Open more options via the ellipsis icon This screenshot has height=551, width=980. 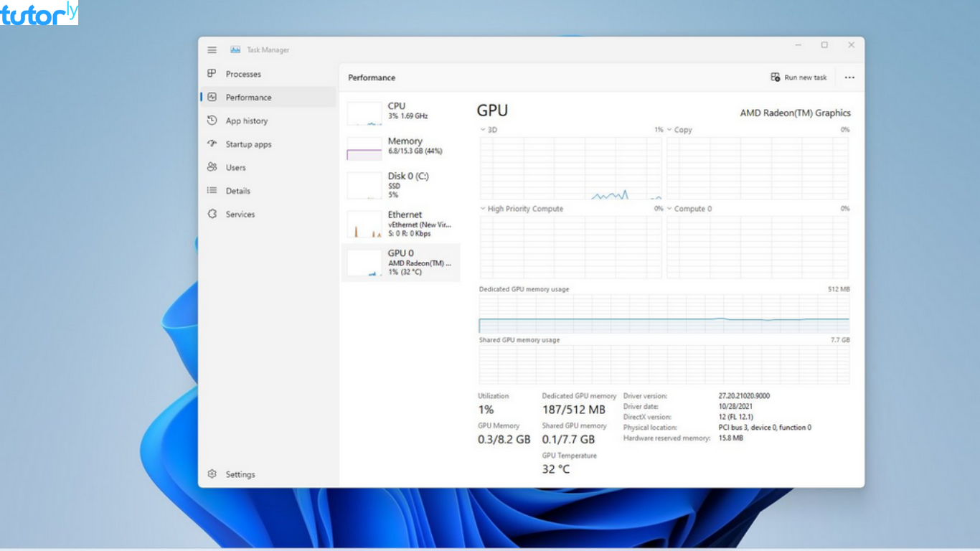(849, 77)
